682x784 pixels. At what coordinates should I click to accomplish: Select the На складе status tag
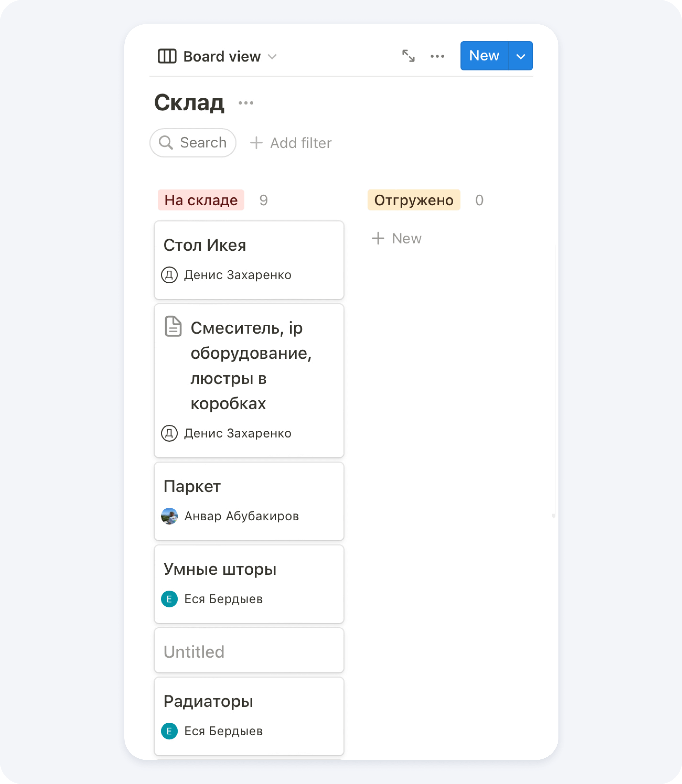point(201,200)
